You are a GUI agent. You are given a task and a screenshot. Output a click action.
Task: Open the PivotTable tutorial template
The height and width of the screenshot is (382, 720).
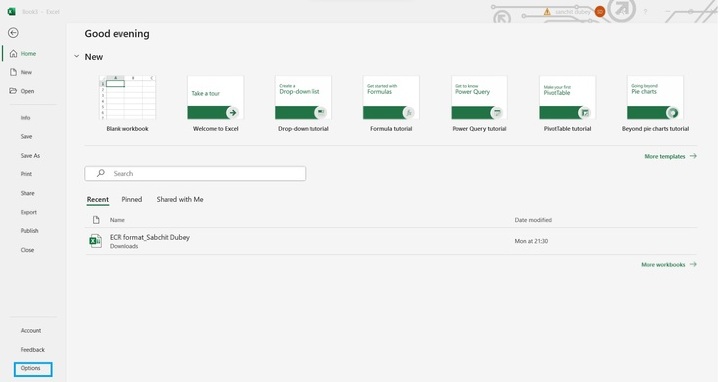(568, 104)
